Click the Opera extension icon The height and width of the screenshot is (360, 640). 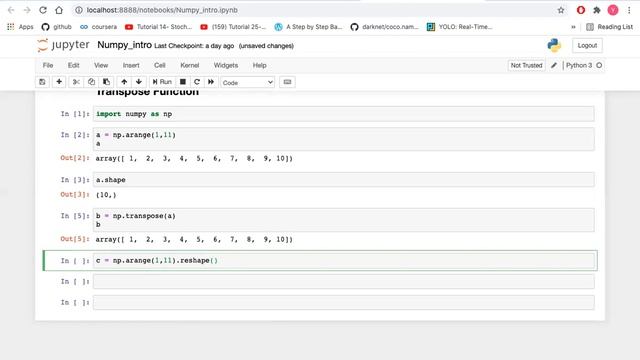pos(580,10)
